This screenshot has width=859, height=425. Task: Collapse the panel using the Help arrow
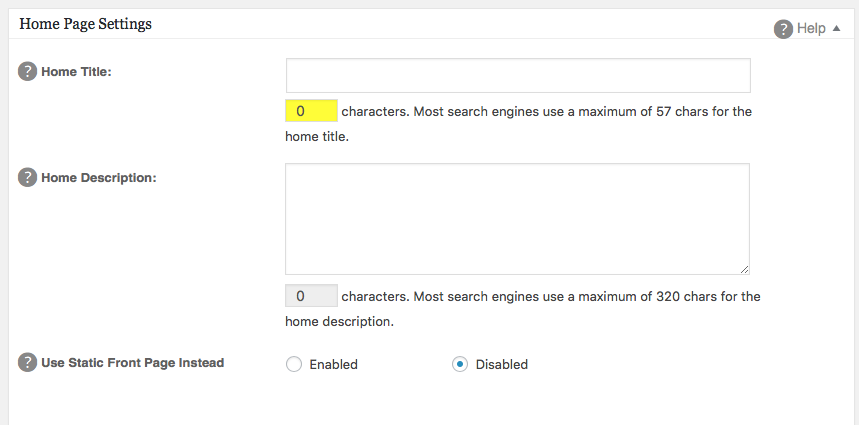836,28
